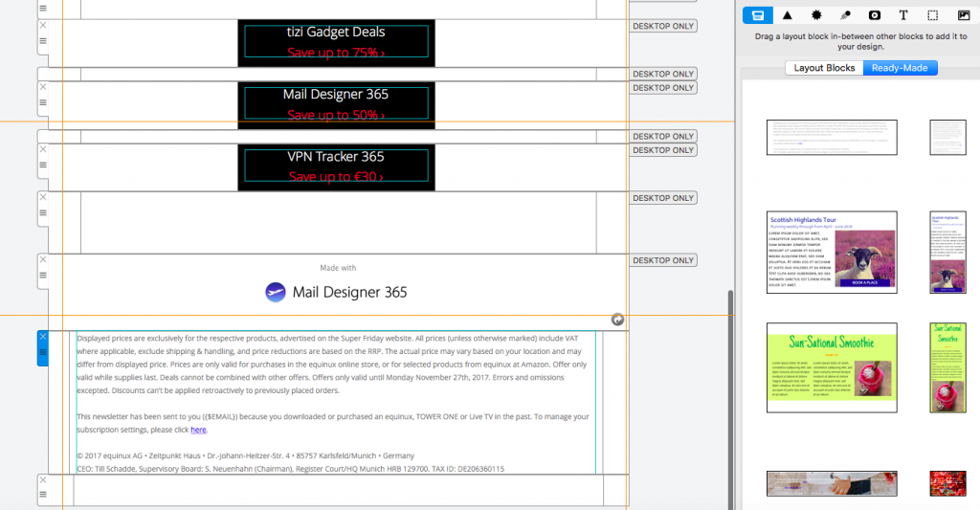Click 'tizi Gadget Deals' heading text

[336, 32]
